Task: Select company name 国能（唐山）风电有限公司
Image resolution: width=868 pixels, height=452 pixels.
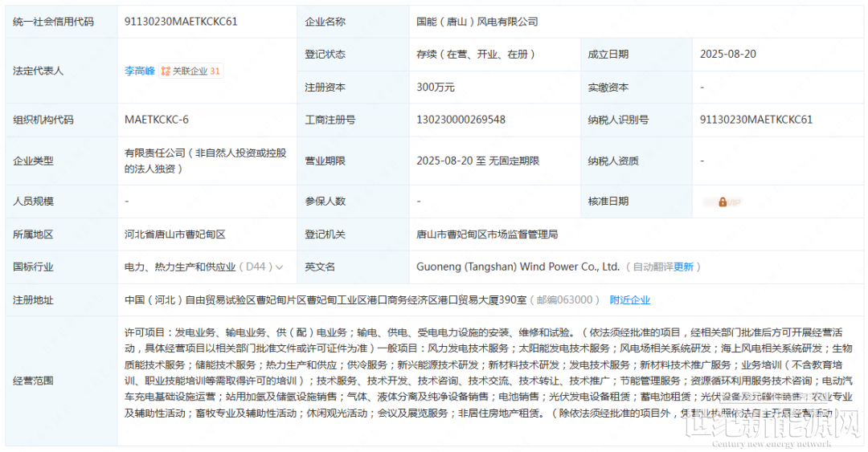Action: (x=477, y=22)
